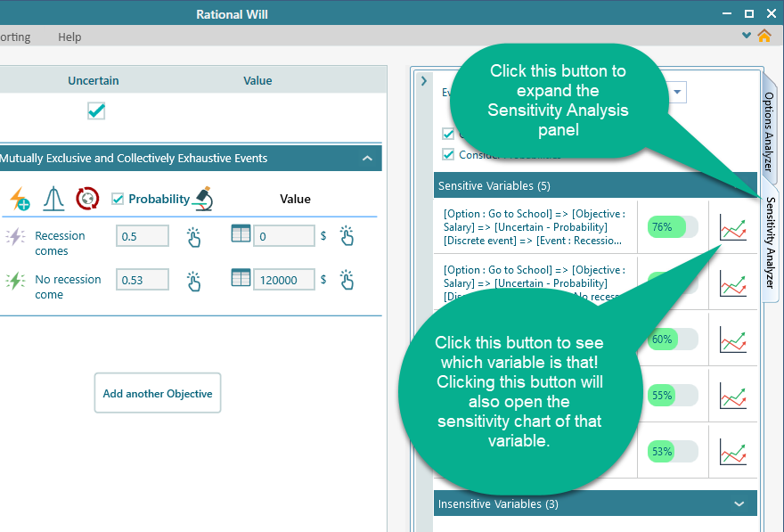Collapse the Mutually Exclusive Events section

(x=366, y=158)
